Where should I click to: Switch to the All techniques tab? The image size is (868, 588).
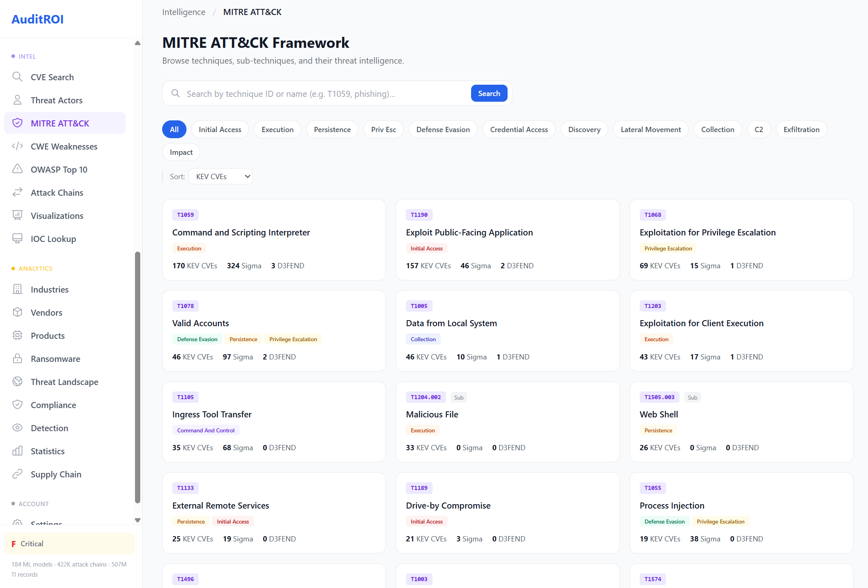[x=174, y=129]
